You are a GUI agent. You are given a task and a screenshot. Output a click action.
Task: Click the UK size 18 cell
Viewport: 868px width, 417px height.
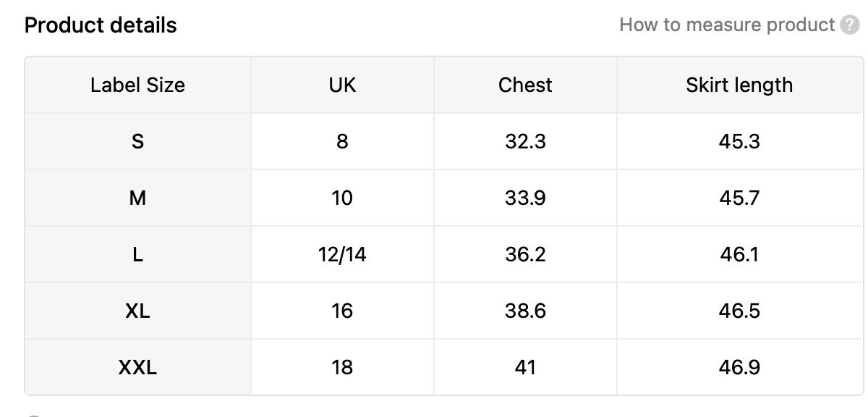342,367
